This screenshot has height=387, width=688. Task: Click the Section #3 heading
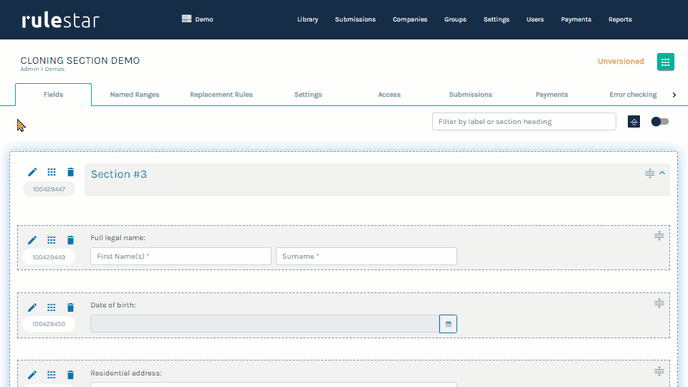click(118, 174)
